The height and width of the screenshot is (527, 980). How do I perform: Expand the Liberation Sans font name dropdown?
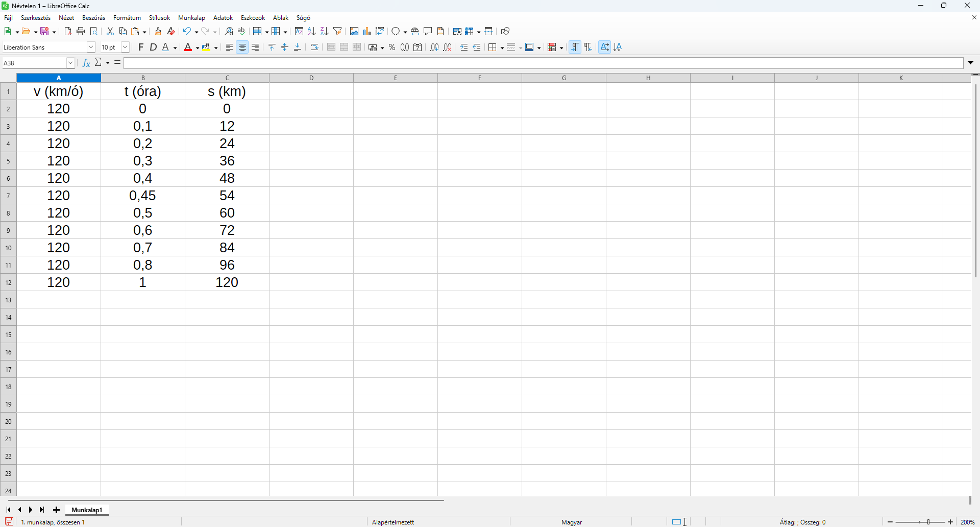pos(91,47)
